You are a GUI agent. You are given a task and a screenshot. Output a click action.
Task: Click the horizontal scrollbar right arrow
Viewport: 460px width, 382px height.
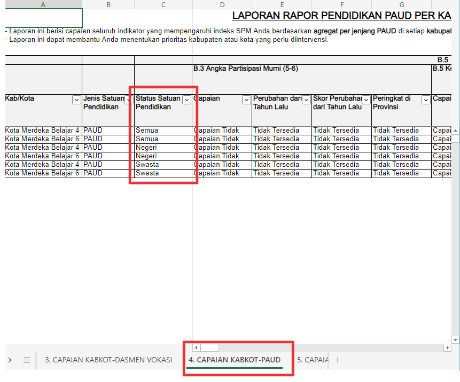pyautogui.click(x=447, y=348)
